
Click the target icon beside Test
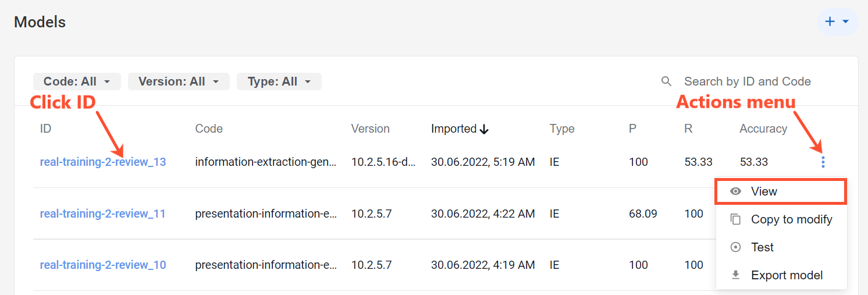735,247
